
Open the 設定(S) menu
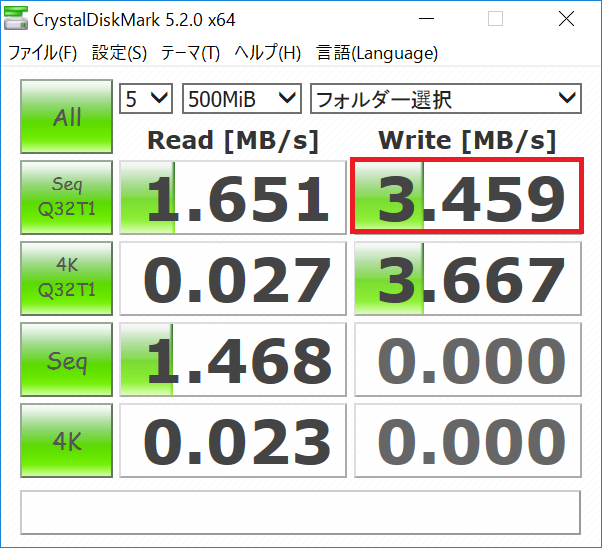(119, 53)
